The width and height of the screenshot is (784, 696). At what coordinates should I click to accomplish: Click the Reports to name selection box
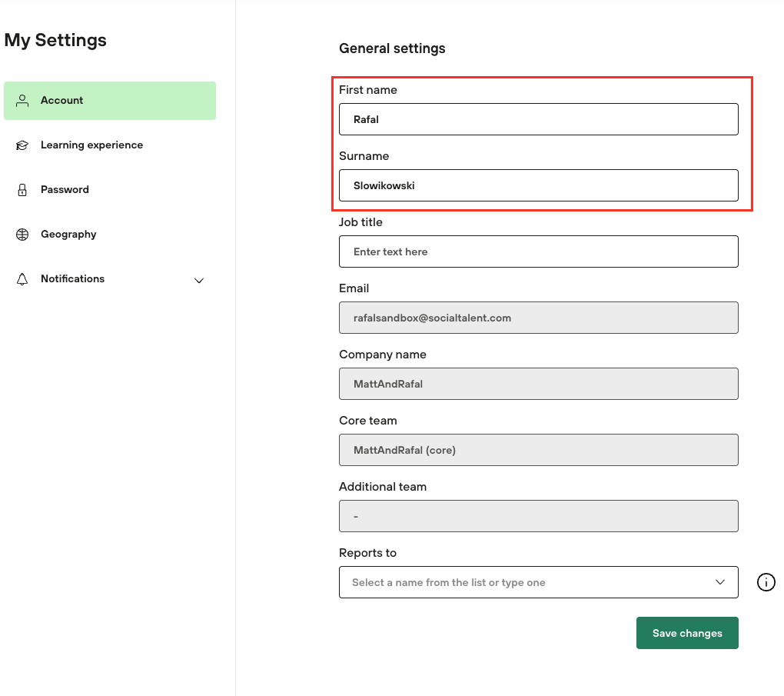(x=523, y=582)
